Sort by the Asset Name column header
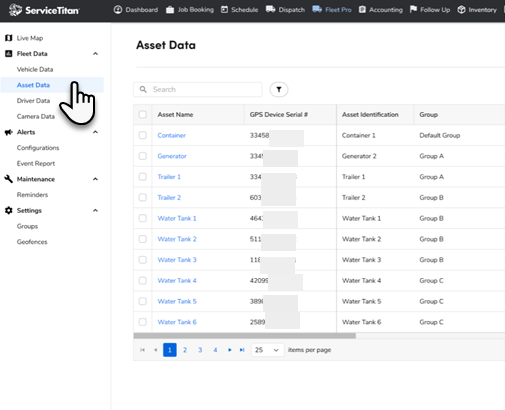Viewport: 505px width, 410px height. pyautogui.click(x=175, y=114)
